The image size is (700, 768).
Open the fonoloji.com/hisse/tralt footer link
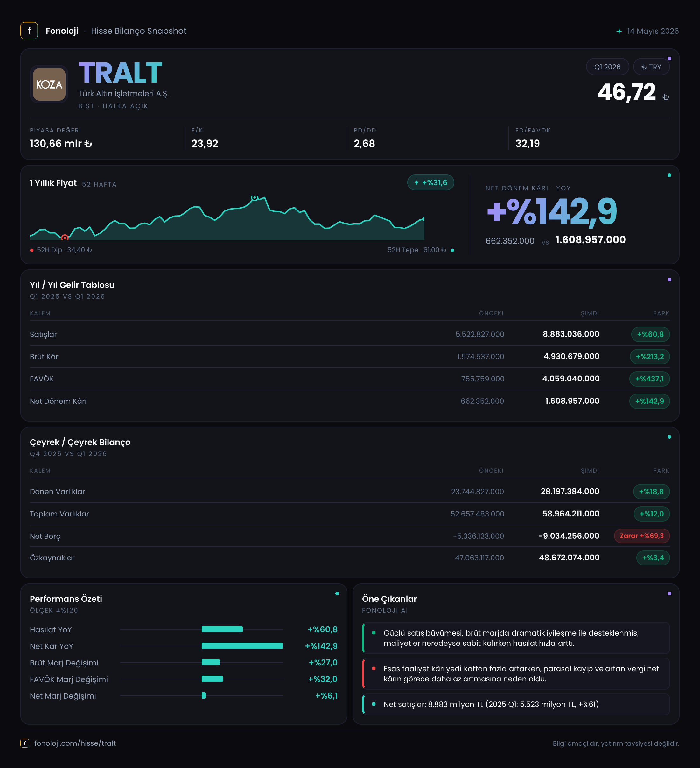click(x=75, y=743)
